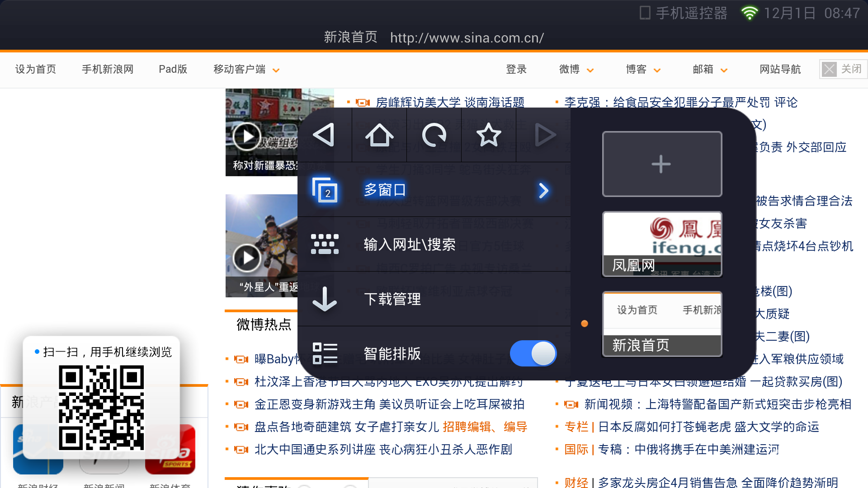
Task: Click the download arrow icon
Action: 325,299
